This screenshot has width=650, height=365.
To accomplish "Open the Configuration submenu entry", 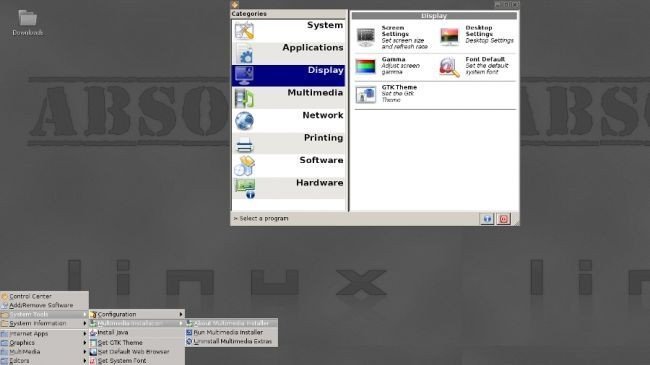I will [137, 314].
